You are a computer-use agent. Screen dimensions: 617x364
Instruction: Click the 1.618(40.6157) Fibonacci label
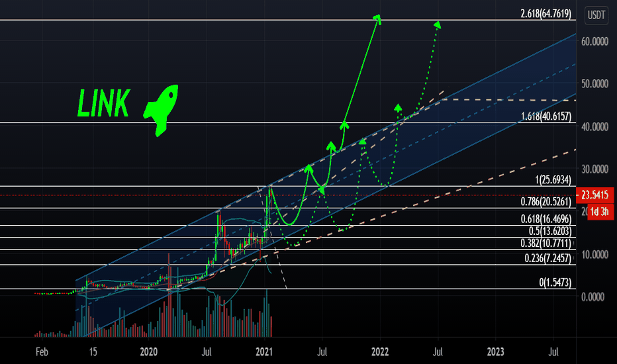(x=546, y=116)
